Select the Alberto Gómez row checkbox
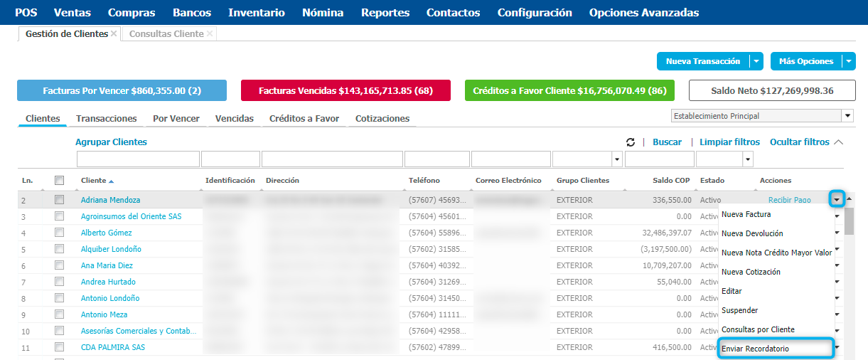The height and width of the screenshot is (360, 868). pyautogui.click(x=60, y=233)
